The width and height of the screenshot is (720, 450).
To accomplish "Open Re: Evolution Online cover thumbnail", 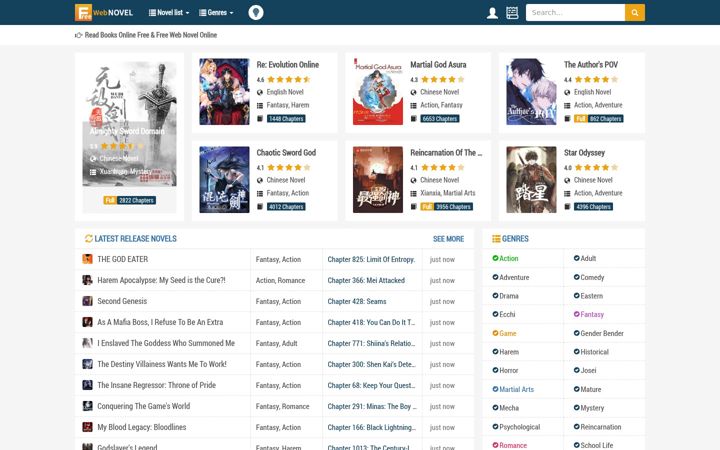I will (x=224, y=91).
